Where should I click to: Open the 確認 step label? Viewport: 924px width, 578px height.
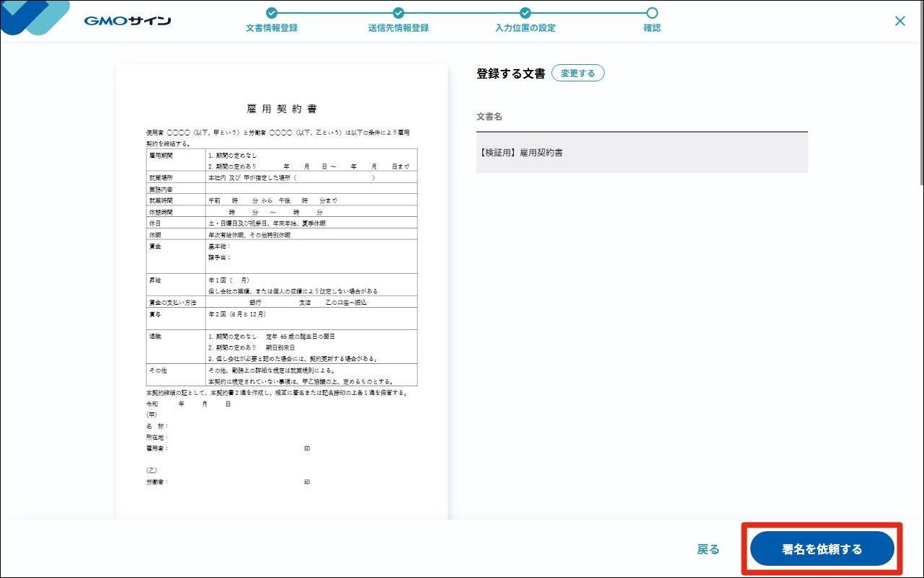[652, 28]
